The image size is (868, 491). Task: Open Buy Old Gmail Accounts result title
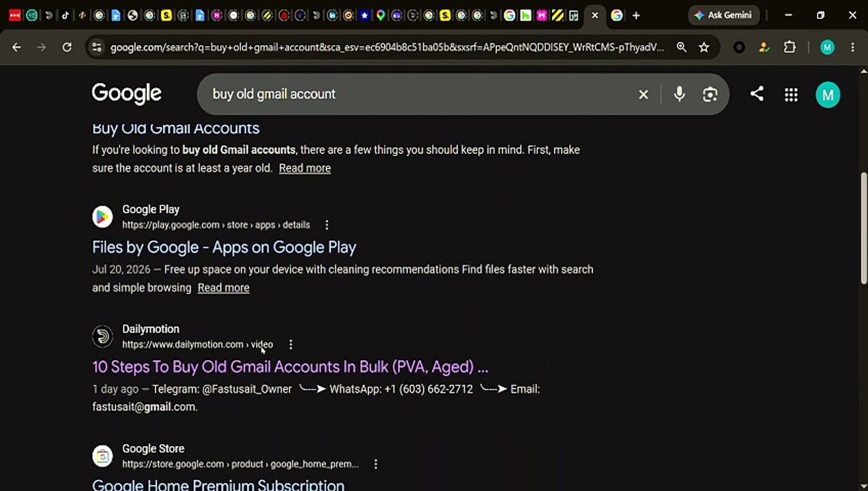pos(175,128)
